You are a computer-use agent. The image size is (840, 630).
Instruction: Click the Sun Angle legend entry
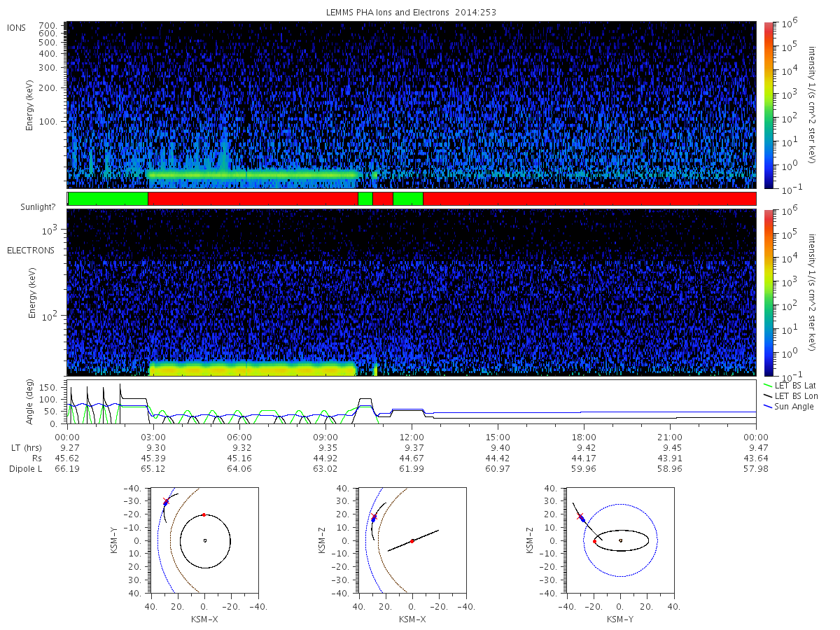tap(788, 407)
